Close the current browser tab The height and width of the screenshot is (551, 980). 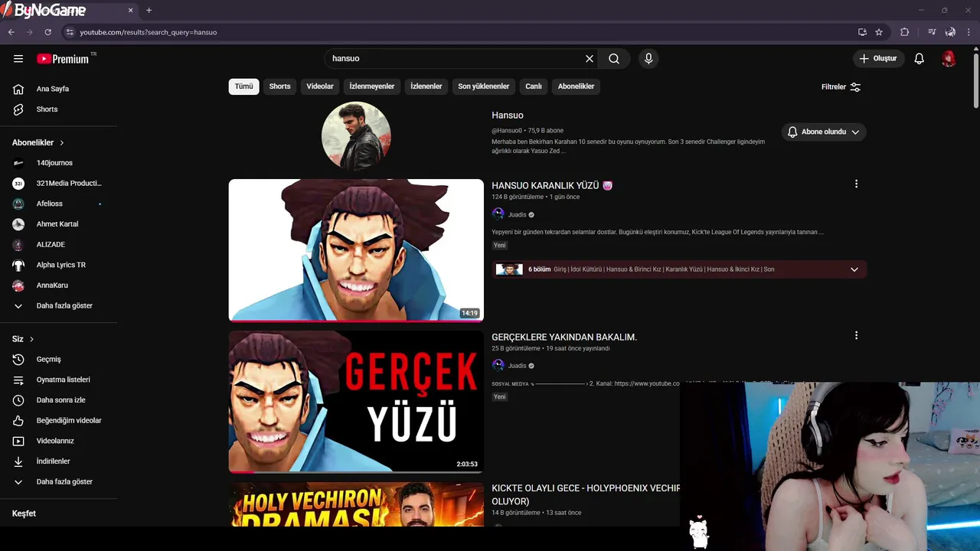[x=130, y=11]
